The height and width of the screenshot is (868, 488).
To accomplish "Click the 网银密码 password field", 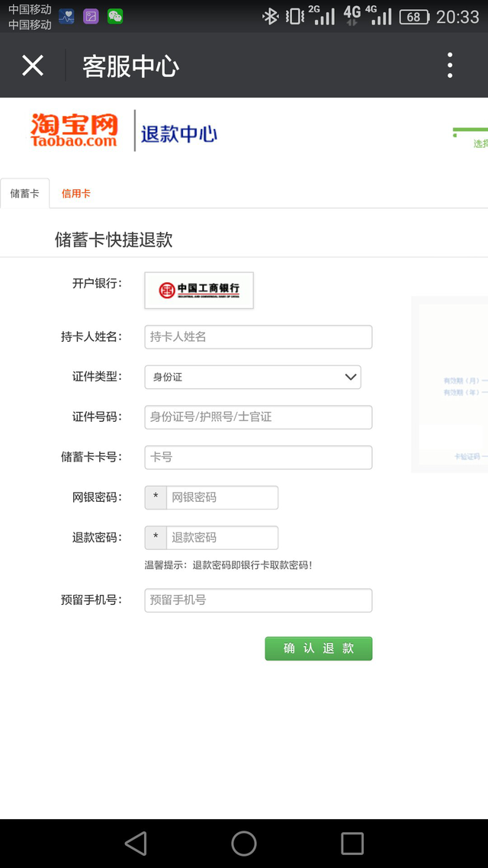I will click(x=222, y=497).
